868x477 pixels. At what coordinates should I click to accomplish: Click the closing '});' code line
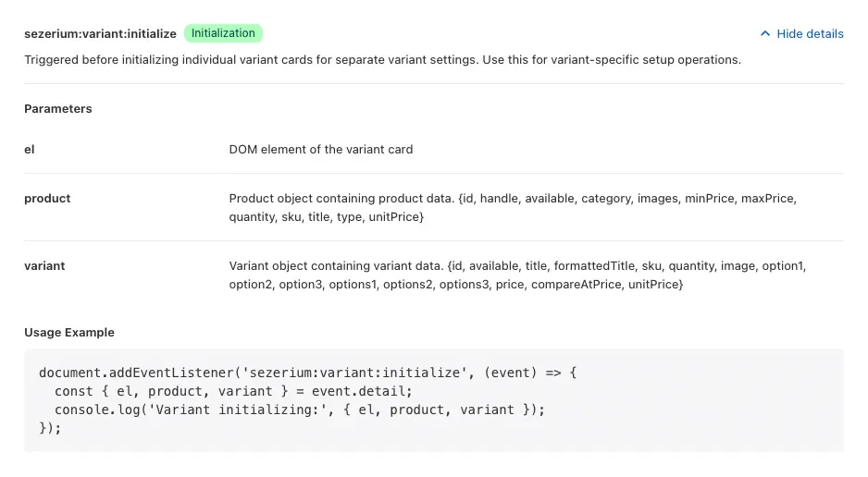coord(50,428)
